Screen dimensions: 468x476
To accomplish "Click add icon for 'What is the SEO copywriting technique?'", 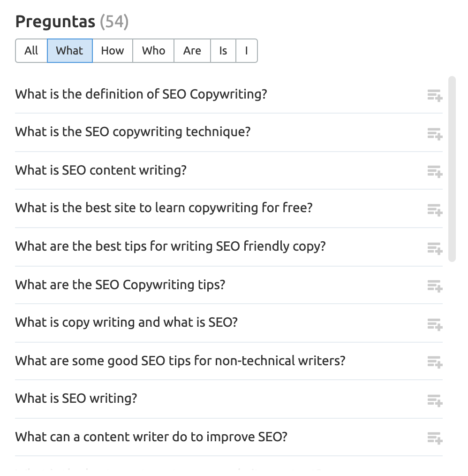I will click(x=434, y=134).
